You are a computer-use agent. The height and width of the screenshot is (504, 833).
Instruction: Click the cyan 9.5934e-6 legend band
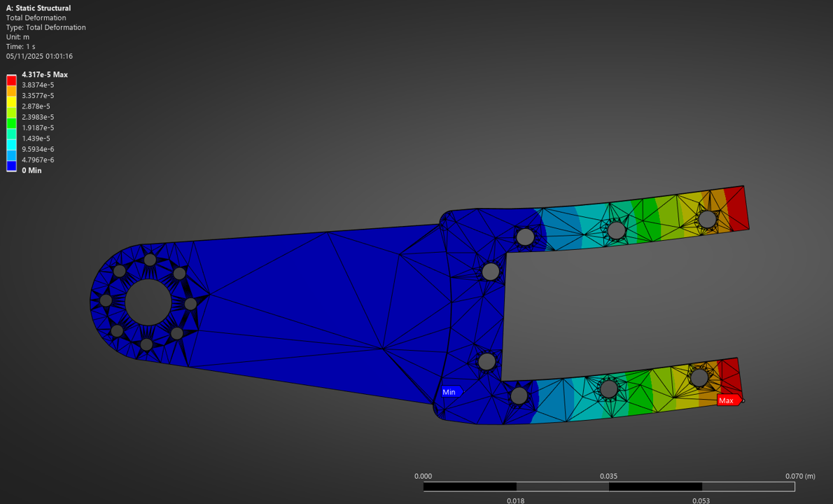(10, 143)
